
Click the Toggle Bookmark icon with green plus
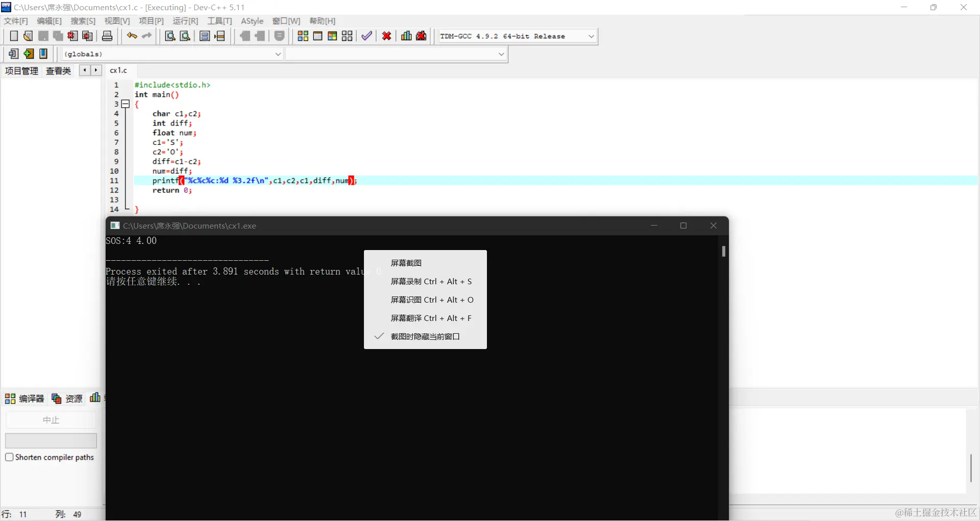click(x=29, y=54)
